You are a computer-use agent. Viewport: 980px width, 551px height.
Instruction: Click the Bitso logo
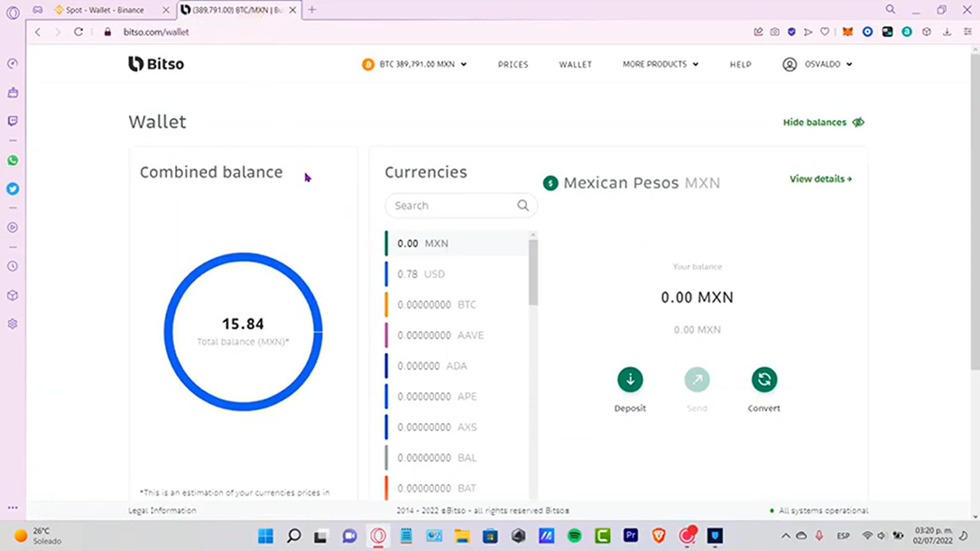156,64
